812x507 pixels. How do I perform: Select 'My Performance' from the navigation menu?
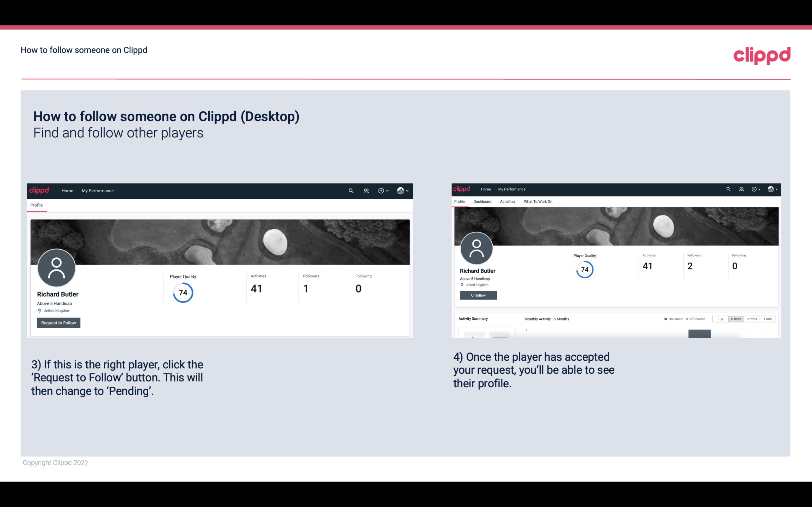pos(97,190)
